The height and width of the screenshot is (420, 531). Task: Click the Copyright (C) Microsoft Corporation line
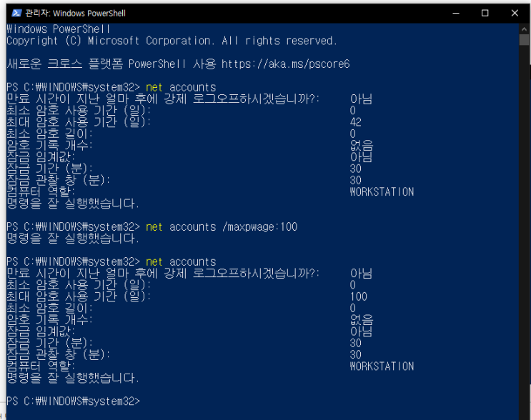click(x=171, y=41)
